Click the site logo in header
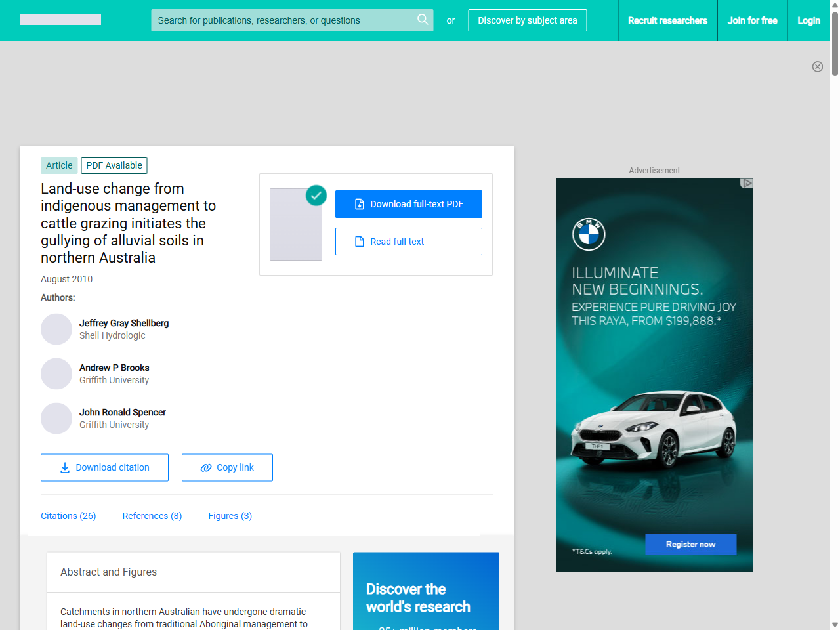840x630 pixels. click(x=60, y=20)
